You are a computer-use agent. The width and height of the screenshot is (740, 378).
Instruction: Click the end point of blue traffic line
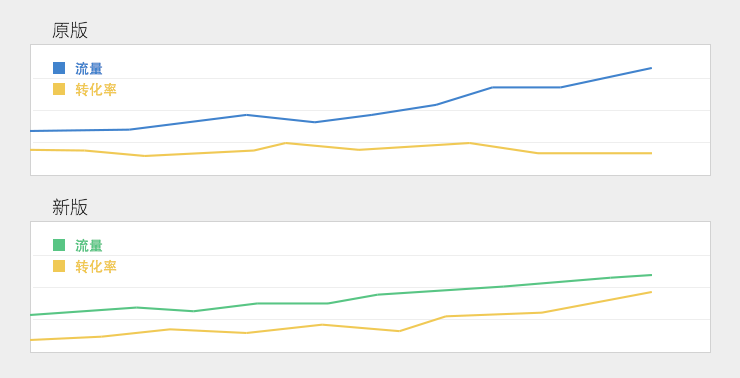(x=651, y=68)
